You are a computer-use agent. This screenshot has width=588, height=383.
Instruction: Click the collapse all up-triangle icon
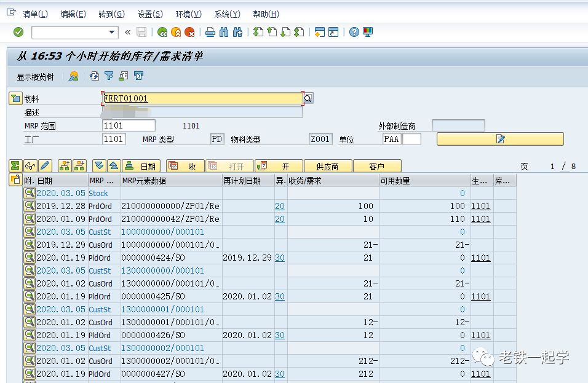click(x=114, y=165)
